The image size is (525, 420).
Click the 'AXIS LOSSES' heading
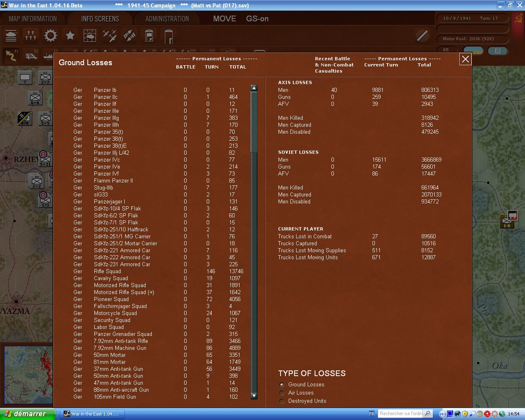[x=295, y=82]
